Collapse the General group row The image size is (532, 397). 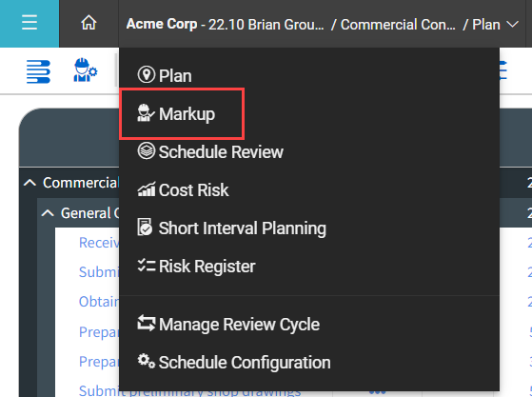click(x=48, y=213)
